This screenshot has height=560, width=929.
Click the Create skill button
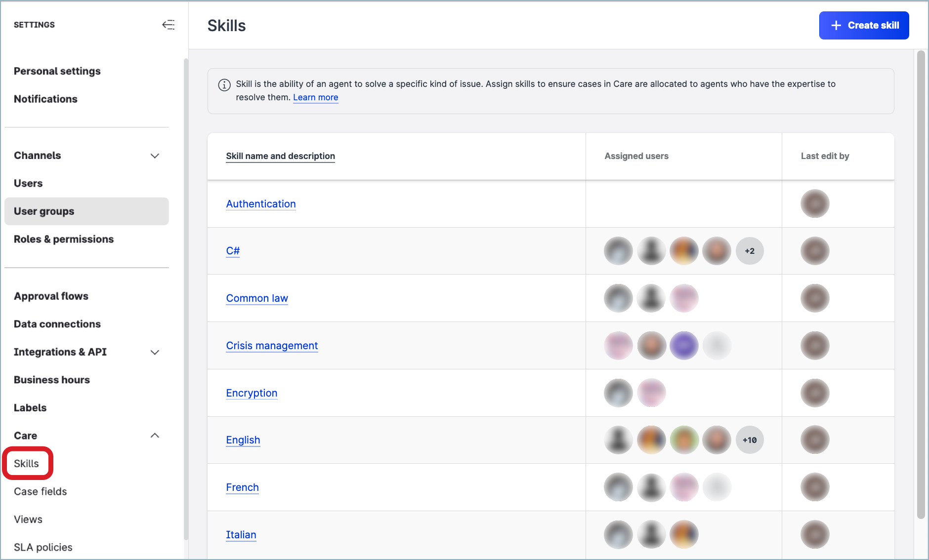click(x=864, y=25)
